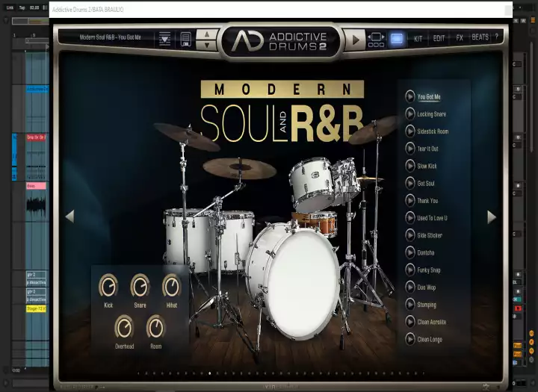Switch to the EDIT page
Image resolution: width=538 pixels, height=392 pixels.
[x=439, y=38]
